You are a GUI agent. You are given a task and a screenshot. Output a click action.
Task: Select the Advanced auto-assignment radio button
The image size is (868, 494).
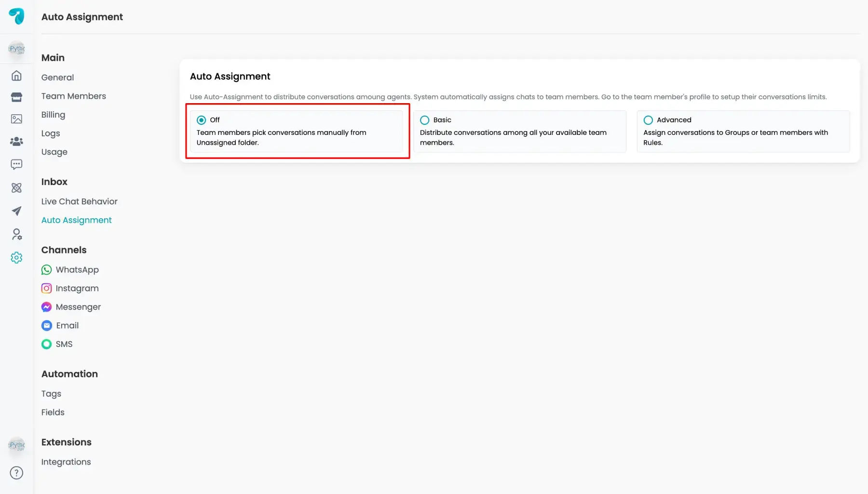point(648,120)
